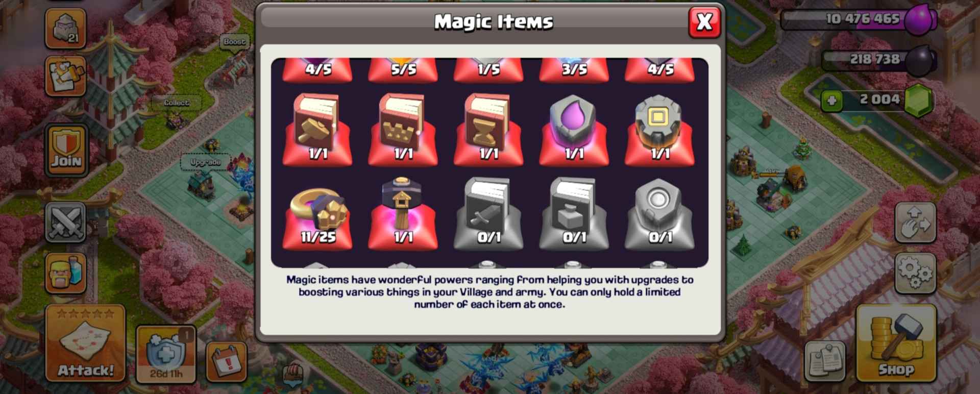980x394 pixels.
Task: Select the Rune of Elixir item
Action: pyautogui.click(x=574, y=129)
